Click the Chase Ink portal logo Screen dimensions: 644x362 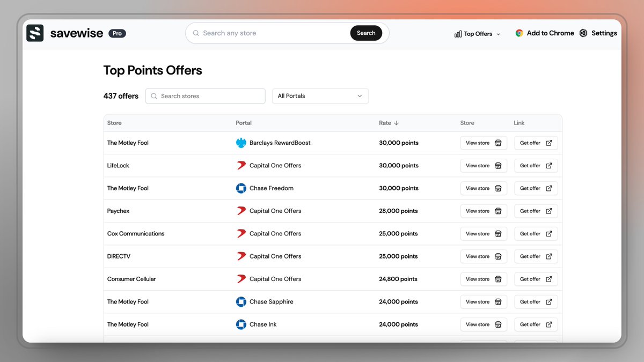(241, 324)
